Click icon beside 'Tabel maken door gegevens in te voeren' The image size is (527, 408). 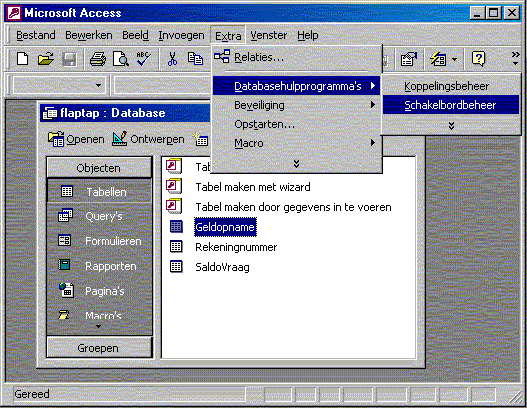point(174,206)
